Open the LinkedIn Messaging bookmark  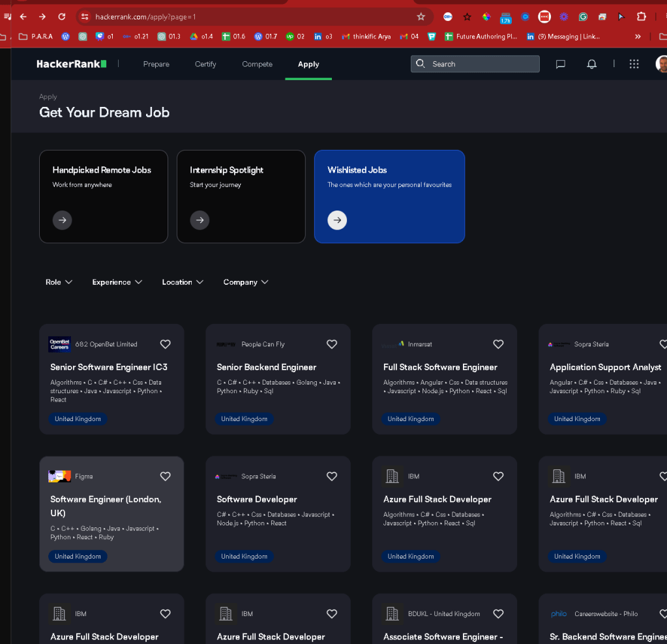pos(563,37)
